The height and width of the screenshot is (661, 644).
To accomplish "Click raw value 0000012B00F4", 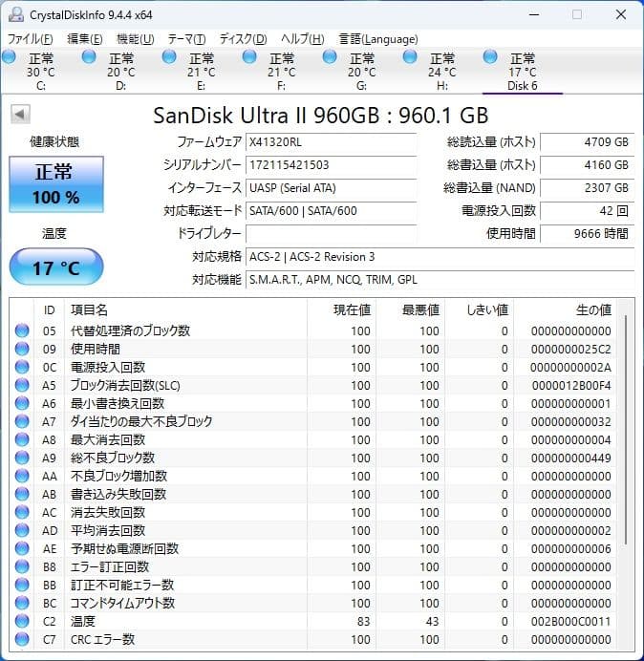I will [x=571, y=385].
